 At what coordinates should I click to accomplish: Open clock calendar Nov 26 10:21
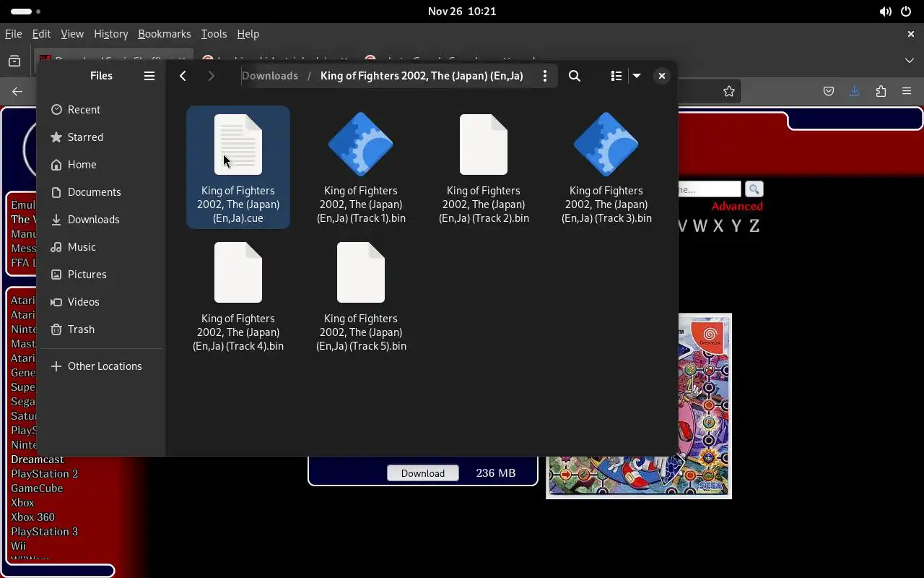[x=462, y=12]
